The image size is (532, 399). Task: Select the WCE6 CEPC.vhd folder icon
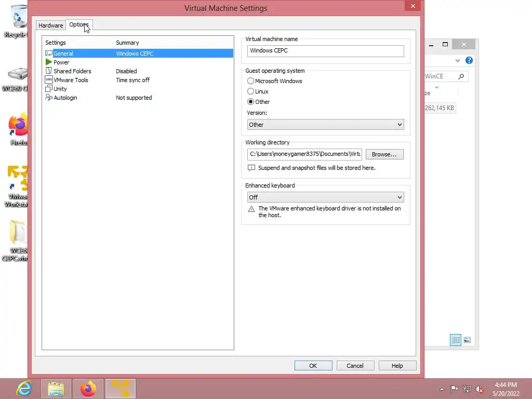pyautogui.click(x=15, y=240)
